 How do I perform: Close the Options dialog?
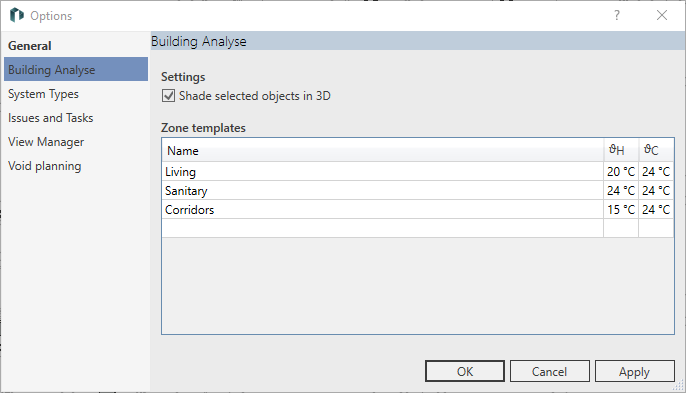662,15
